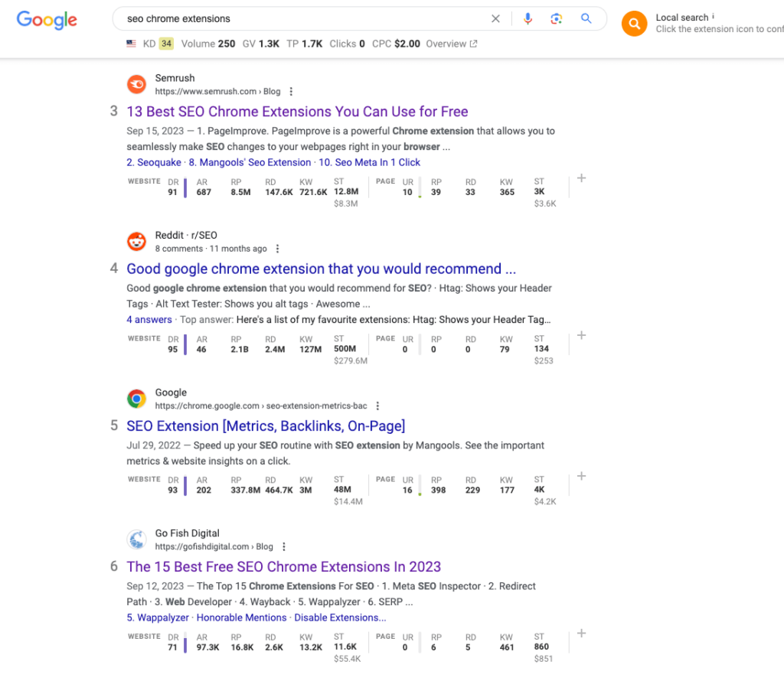The image size is (784, 681).
Task: Click the voice search microphone icon
Action: (528, 18)
